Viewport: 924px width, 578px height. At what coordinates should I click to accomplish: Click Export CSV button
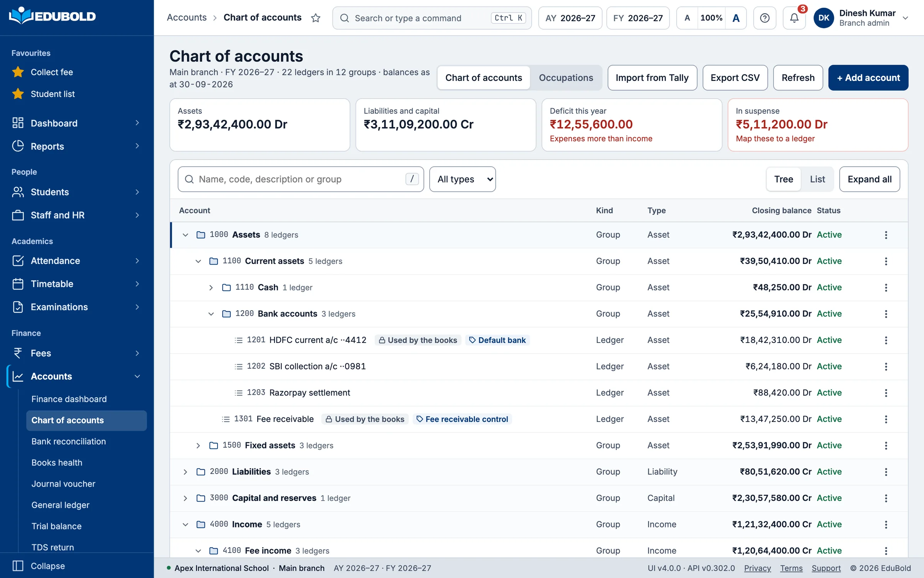tap(735, 77)
